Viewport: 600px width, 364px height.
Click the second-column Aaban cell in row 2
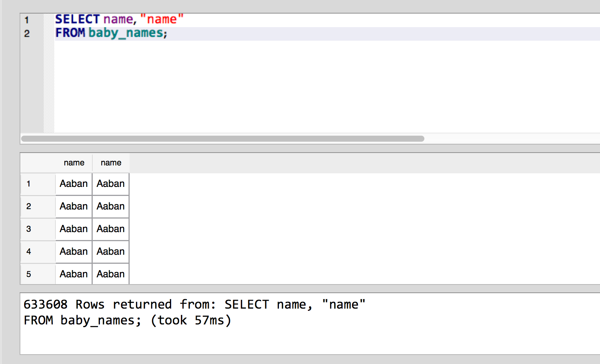tap(110, 206)
